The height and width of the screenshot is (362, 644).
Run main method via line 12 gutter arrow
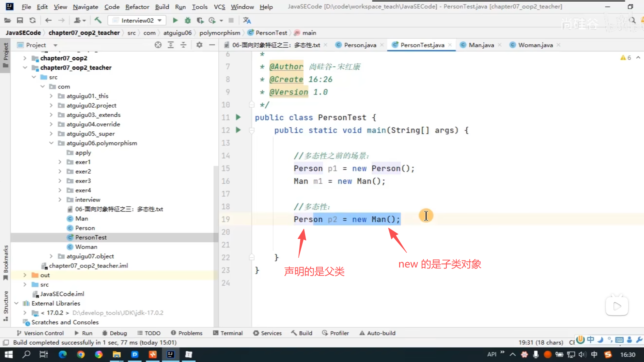pos(238,130)
